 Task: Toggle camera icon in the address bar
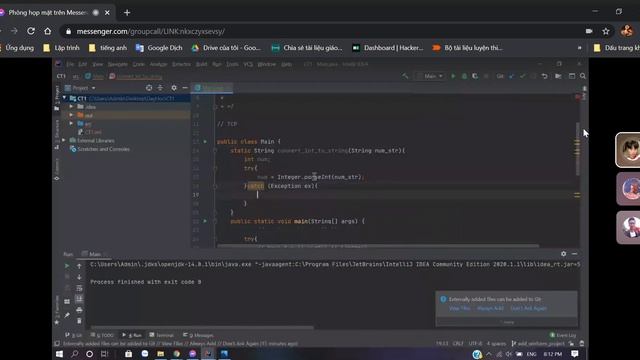tap(589, 31)
